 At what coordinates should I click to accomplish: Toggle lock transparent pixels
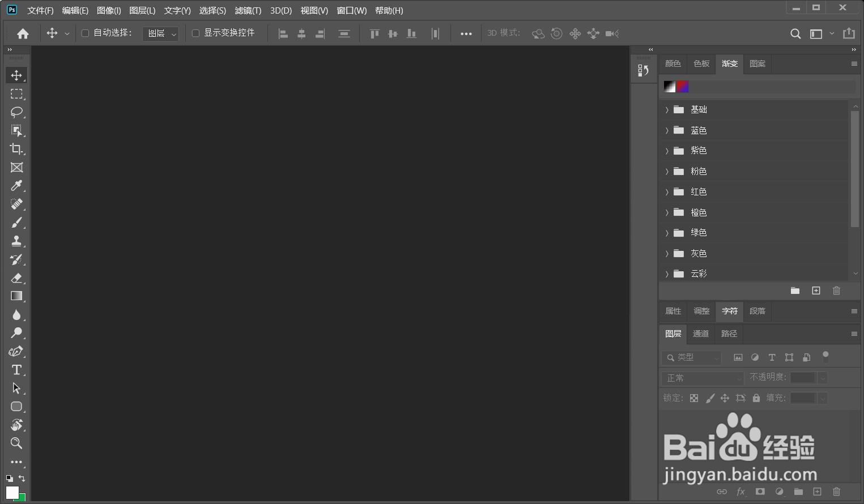pos(694,398)
